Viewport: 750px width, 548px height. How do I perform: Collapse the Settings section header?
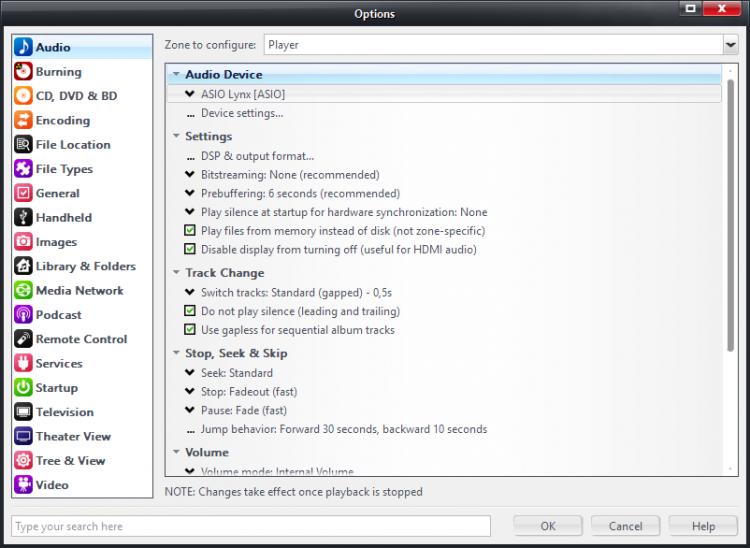click(176, 136)
